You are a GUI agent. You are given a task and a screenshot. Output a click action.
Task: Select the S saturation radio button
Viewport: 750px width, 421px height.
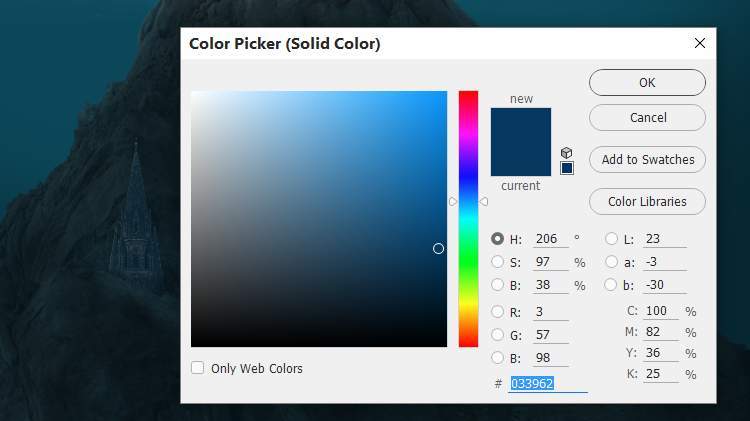point(497,262)
